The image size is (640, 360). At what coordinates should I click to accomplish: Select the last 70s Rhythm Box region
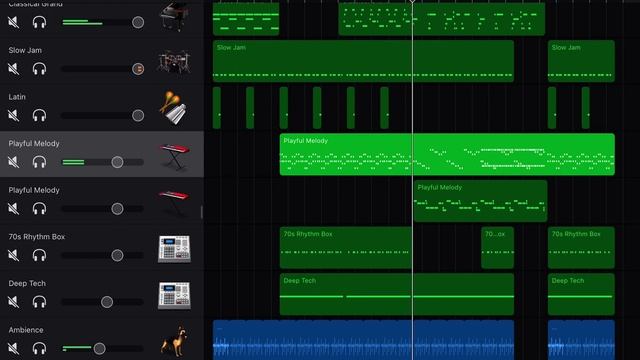point(581,247)
